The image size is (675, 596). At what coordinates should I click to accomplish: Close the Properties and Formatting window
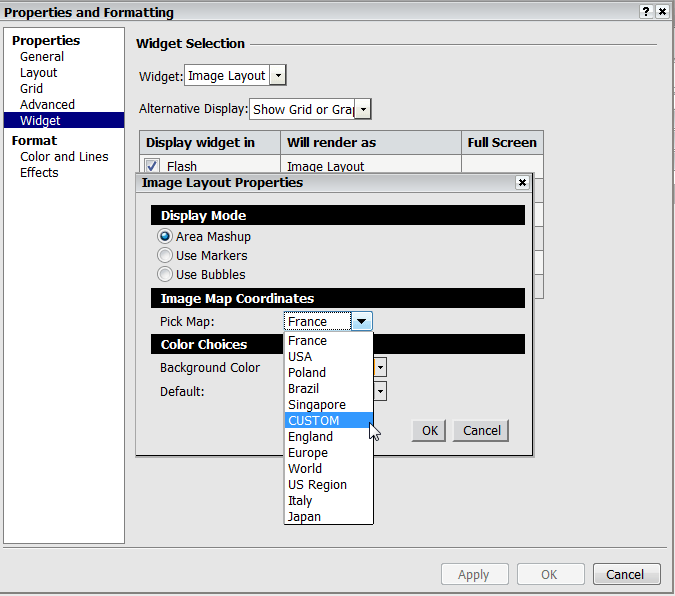pos(662,12)
